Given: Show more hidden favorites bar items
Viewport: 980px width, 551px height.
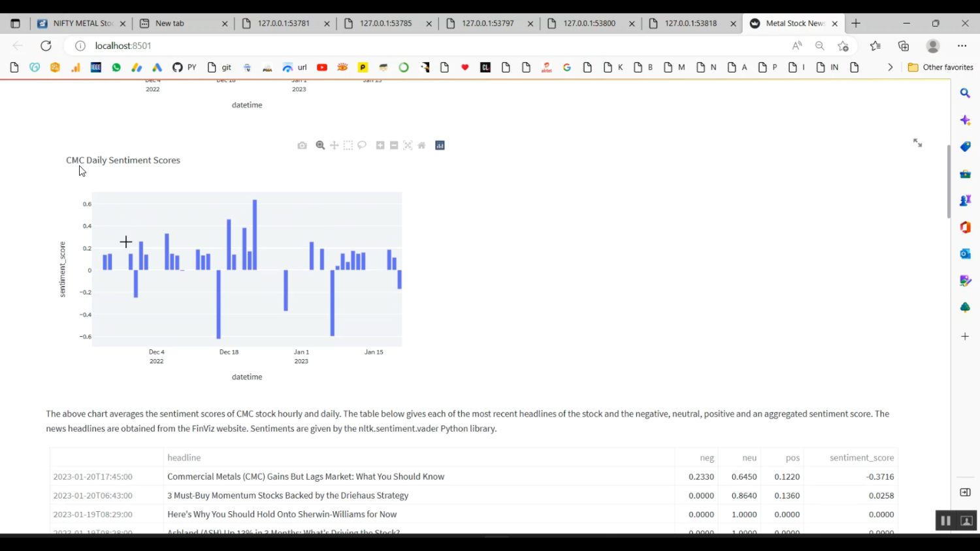Looking at the screenshot, I should pos(890,67).
